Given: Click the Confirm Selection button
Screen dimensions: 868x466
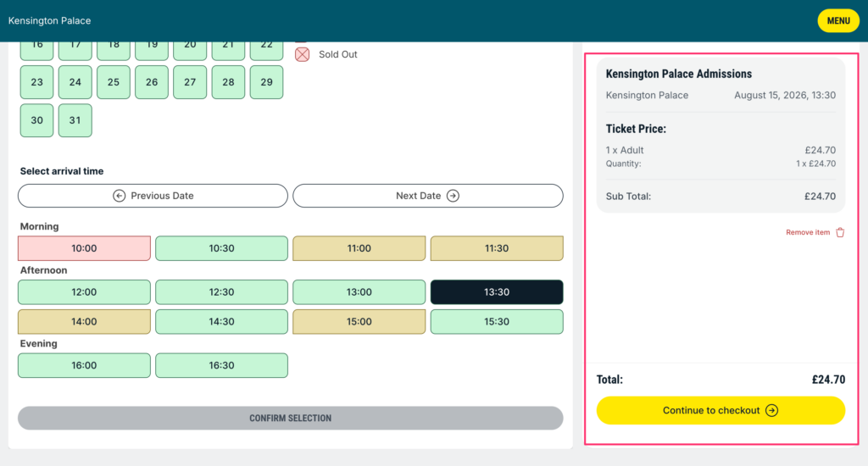Looking at the screenshot, I should click(x=290, y=418).
